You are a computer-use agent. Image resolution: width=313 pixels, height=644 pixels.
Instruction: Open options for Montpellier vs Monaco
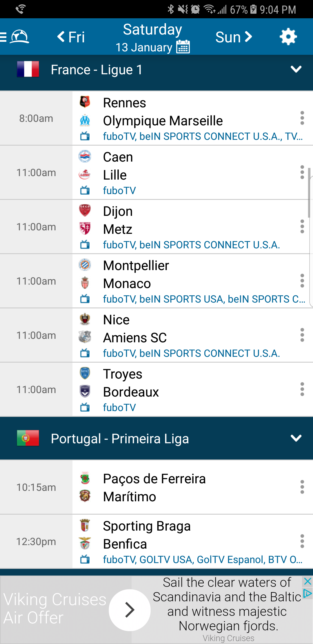tap(302, 281)
